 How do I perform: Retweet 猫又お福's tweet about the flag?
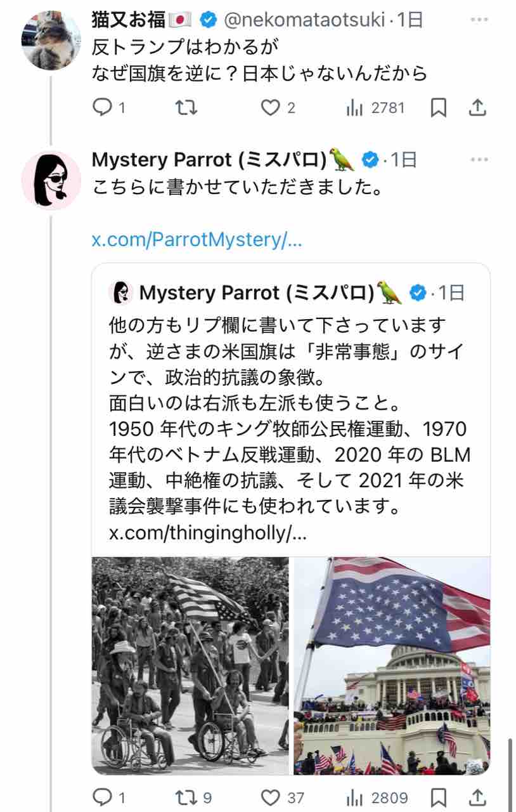(186, 108)
